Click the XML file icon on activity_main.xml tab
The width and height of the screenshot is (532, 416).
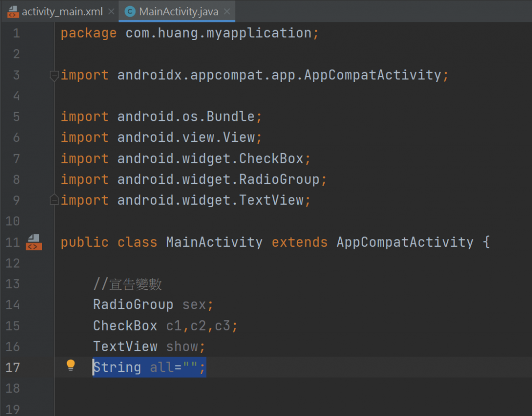point(12,11)
